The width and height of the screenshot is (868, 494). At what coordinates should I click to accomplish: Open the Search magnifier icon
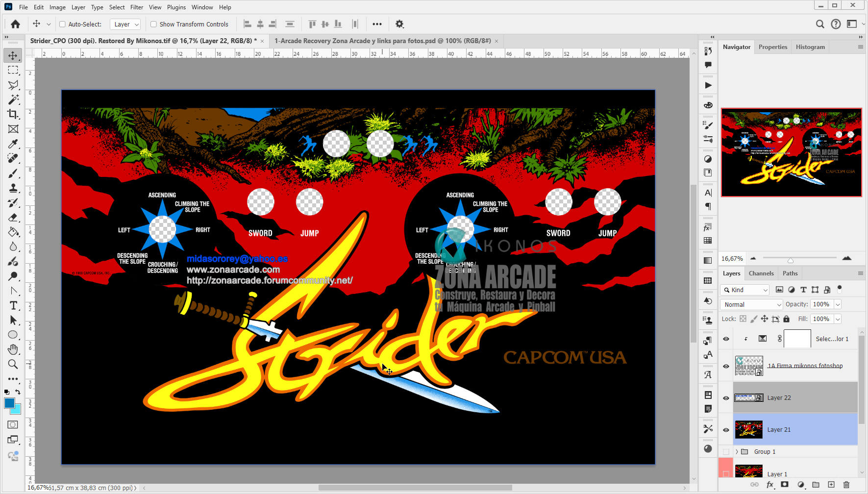(820, 24)
